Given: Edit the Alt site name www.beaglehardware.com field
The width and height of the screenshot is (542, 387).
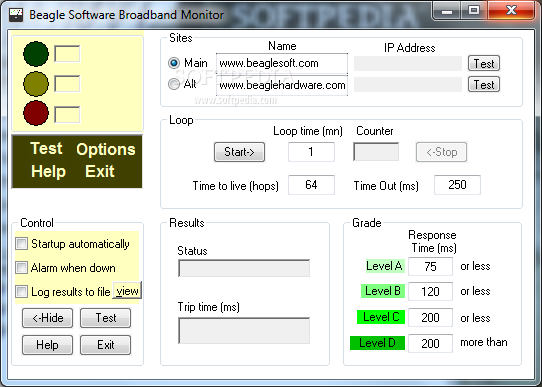Looking at the screenshot, I should (x=282, y=85).
